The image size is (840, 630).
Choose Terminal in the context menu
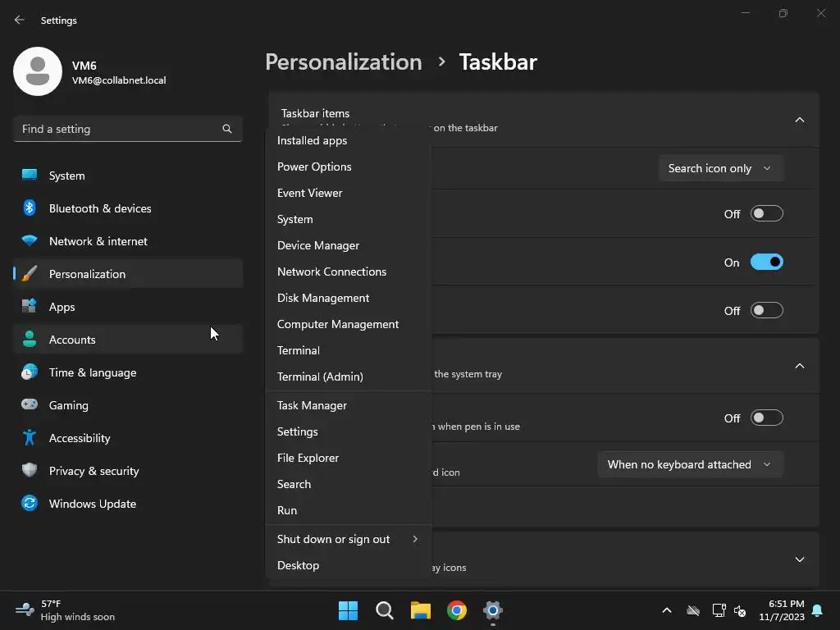[x=348, y=350]
